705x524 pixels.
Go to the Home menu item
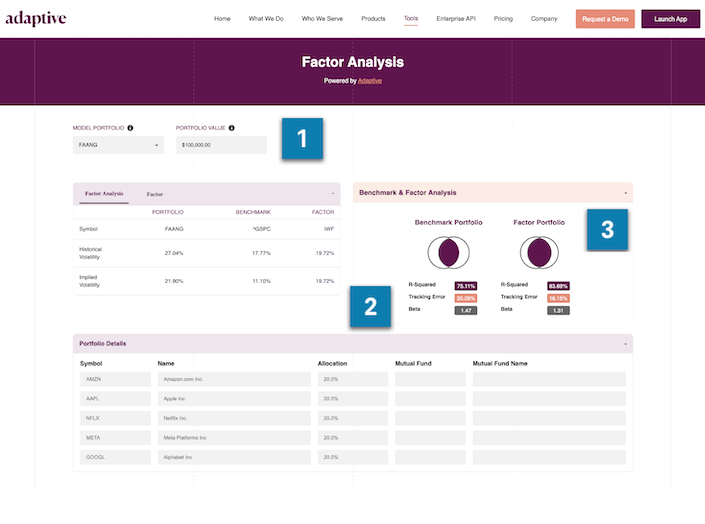(222, 18)
